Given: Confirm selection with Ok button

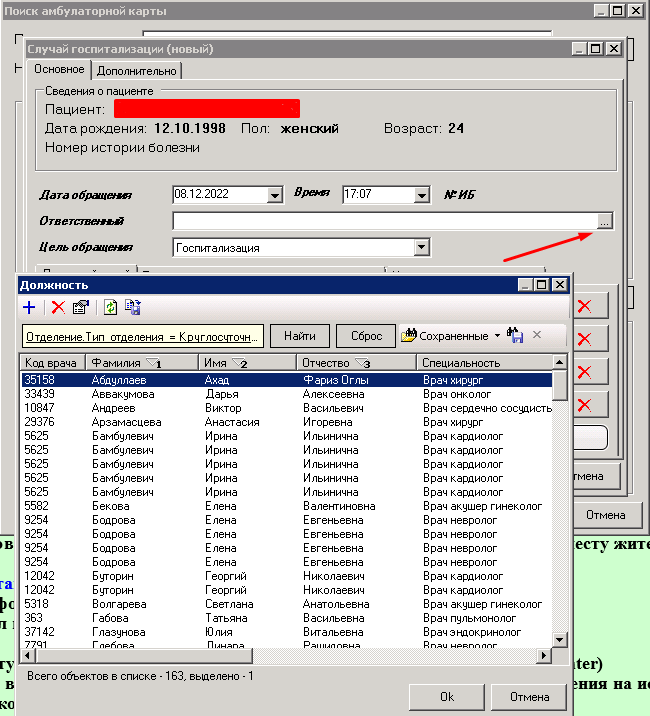Looking at the screenshot, I should [447, 697].
